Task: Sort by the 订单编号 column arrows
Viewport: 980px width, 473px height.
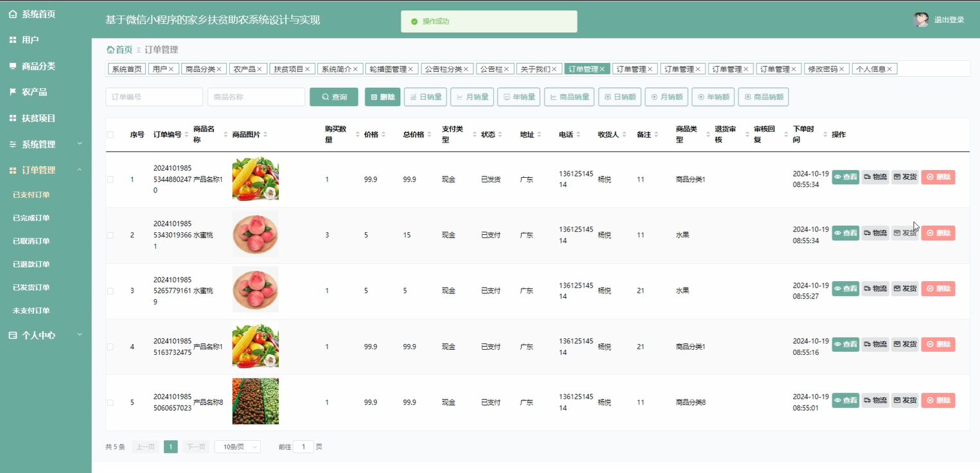Action: click(187, 135)
